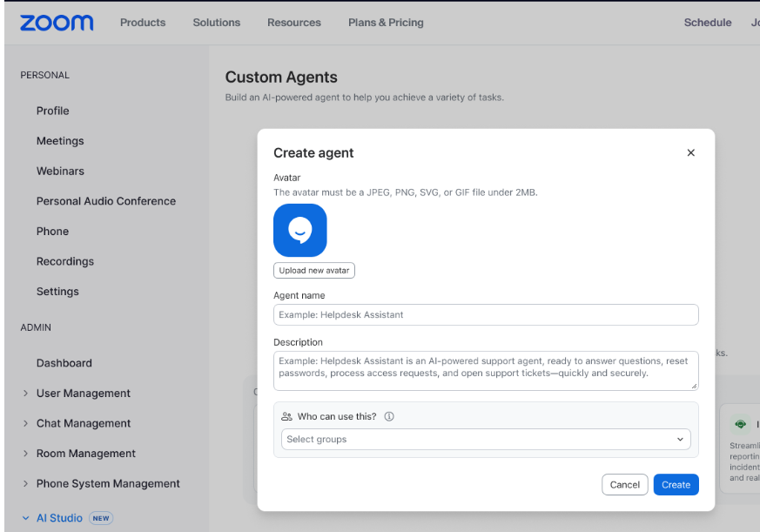Click into the Description text area
The height and width of the screenshot is (532, 760).
(486, 371)
